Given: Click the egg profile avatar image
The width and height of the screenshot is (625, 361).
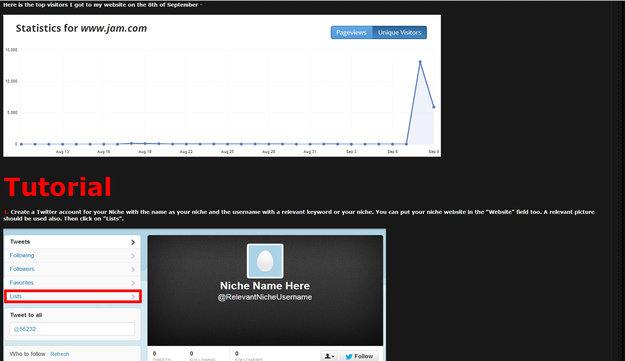Looking at the screenshot, I should tap(265, 261).
